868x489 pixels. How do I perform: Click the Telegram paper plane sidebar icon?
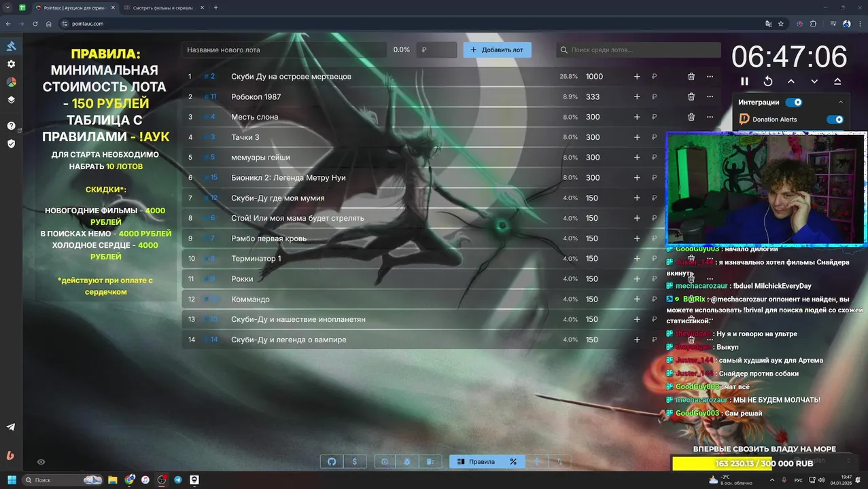pyautogui.click(x=11, y=427)
